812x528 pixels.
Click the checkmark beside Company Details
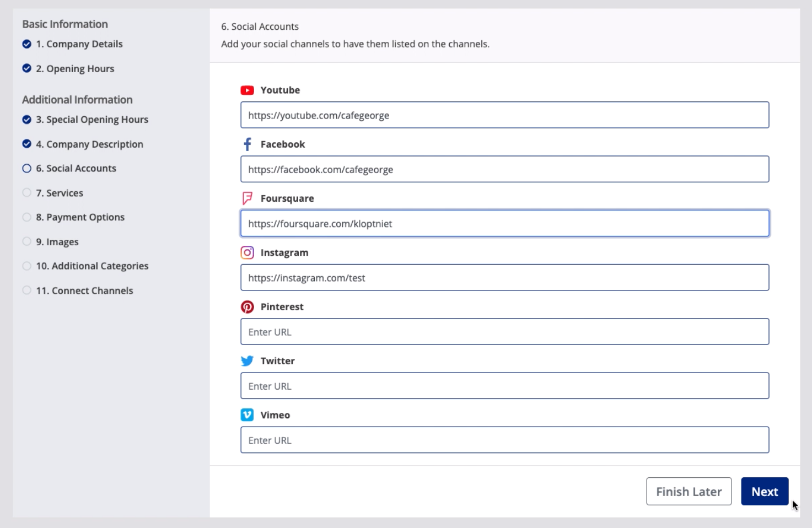(x=26, y=44)
